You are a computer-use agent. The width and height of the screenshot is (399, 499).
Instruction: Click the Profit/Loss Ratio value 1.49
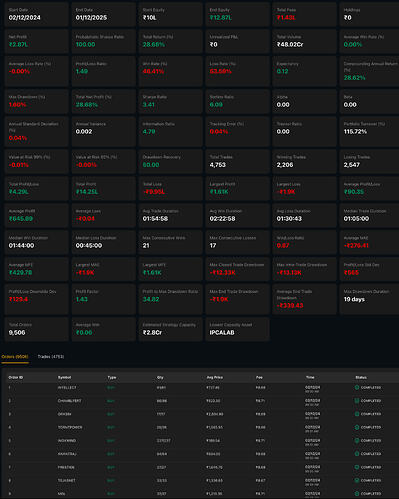pos(82,71)
